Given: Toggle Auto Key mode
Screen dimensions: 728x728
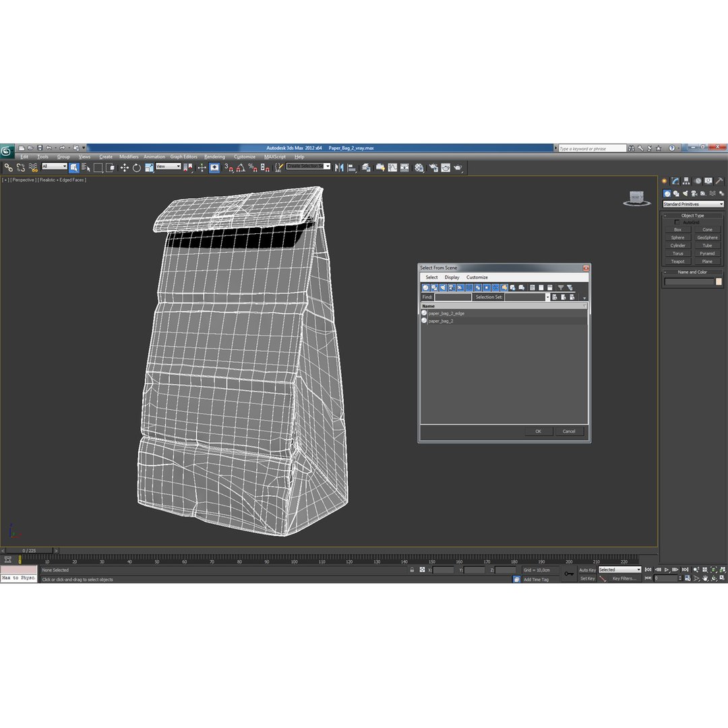Looking at the screenshot, I should coord(587,570).
